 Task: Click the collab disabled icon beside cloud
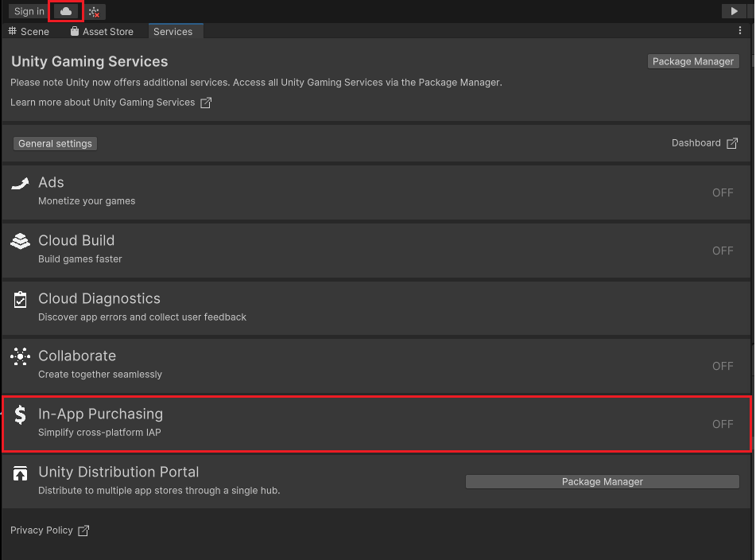tap(94, 12)
